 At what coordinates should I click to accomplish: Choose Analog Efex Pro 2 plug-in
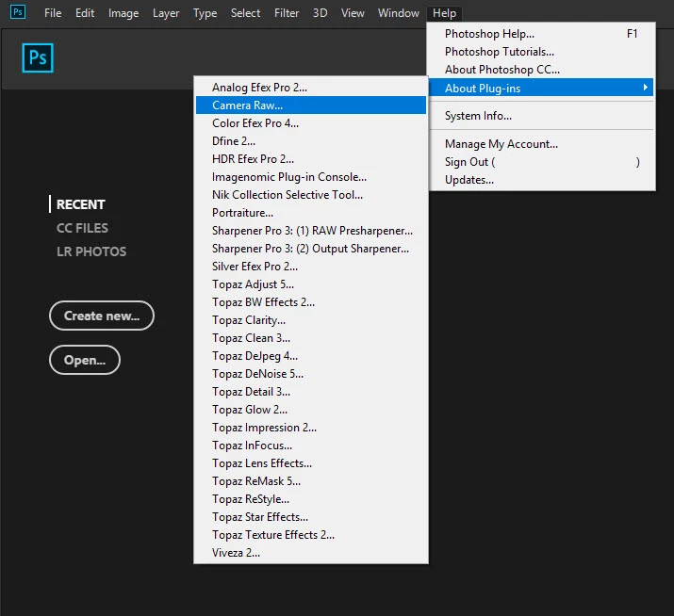pyautogui.click(x=311, y=88)
